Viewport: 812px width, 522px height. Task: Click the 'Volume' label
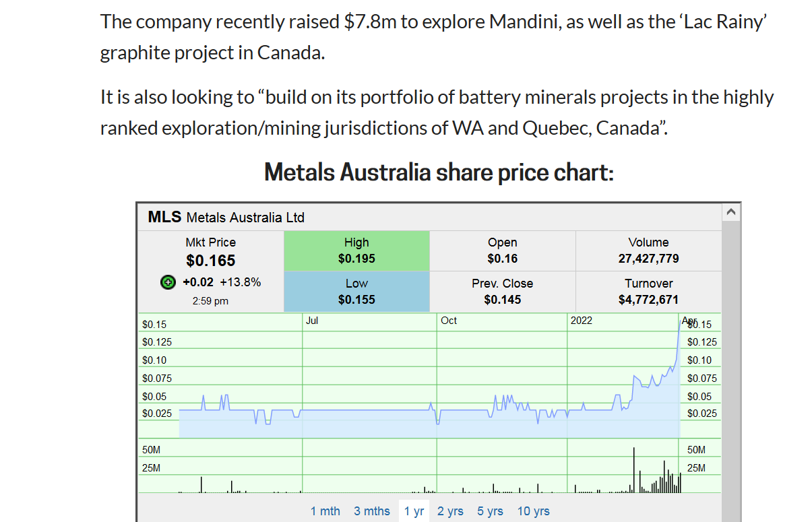click(648, 242)
